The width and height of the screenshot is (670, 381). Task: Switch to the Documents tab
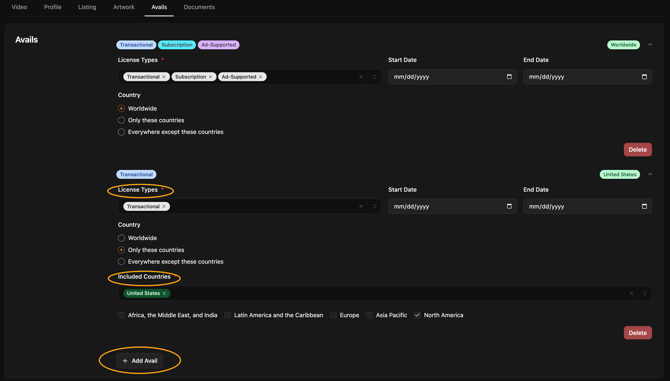pyautogui.click(x=199, y=7)
